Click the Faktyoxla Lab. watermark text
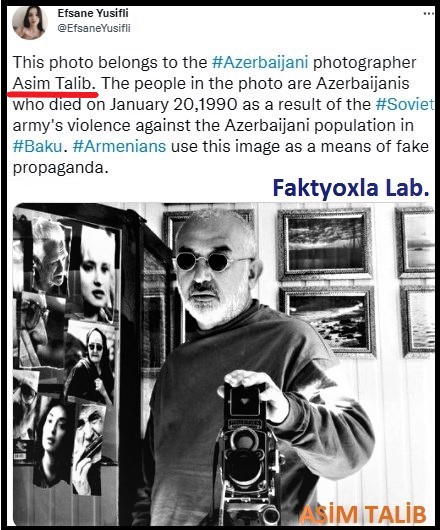 pos(351,188)
